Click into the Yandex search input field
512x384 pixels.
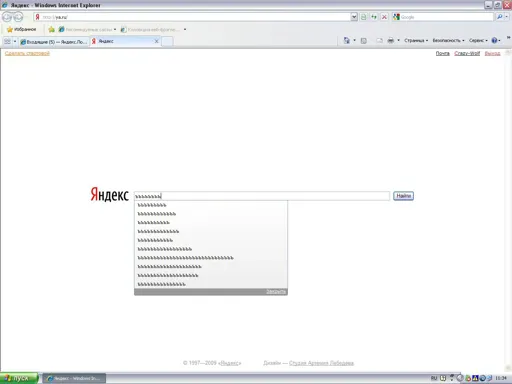tap(262, 196)
